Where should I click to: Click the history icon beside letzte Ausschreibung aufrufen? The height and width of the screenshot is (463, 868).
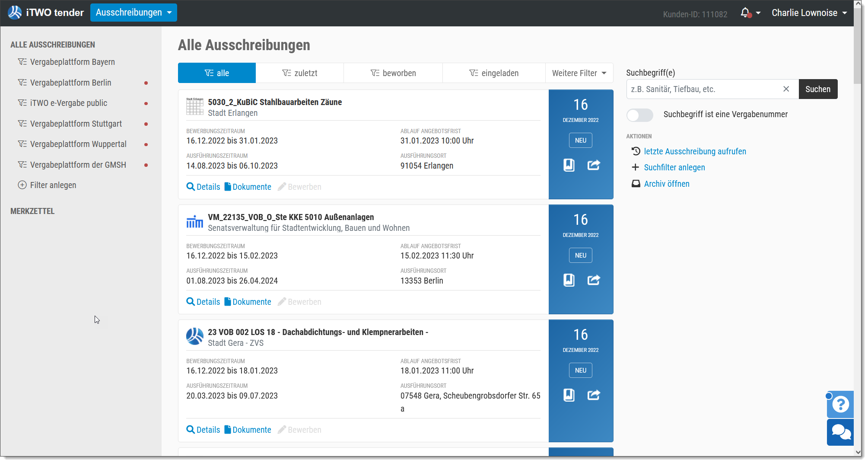(636, 151)
